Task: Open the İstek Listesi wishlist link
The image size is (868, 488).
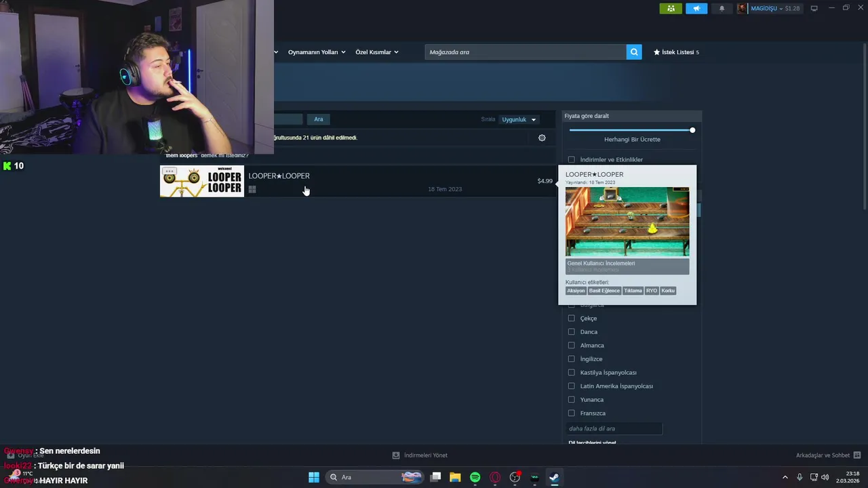Action: 676,52
